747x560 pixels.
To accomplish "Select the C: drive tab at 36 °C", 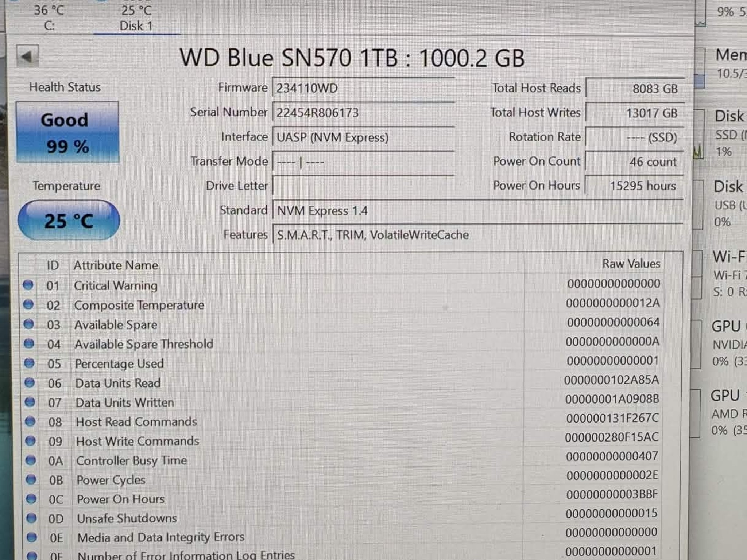I will [49, 17].
